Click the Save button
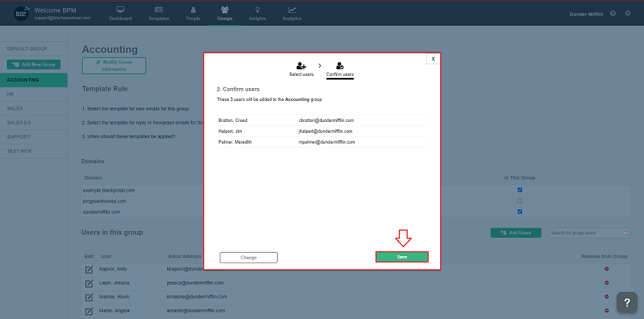Screen dimensions: 644x319 [x=402, y=257]
